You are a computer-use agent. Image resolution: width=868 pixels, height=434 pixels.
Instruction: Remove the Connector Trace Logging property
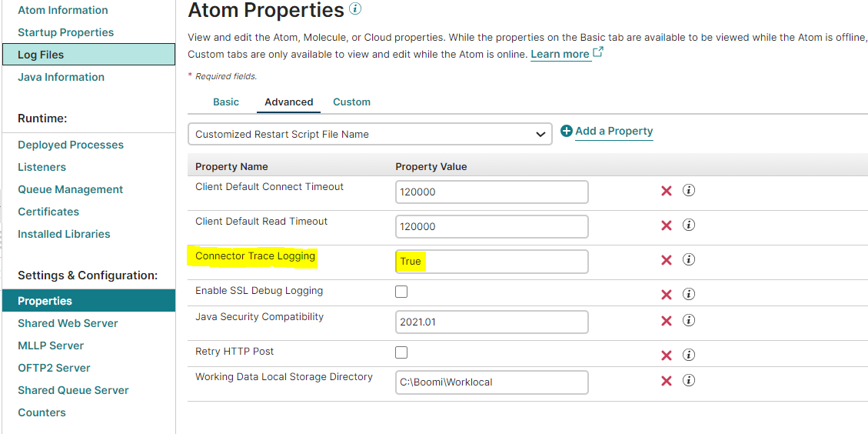[667, 260]
